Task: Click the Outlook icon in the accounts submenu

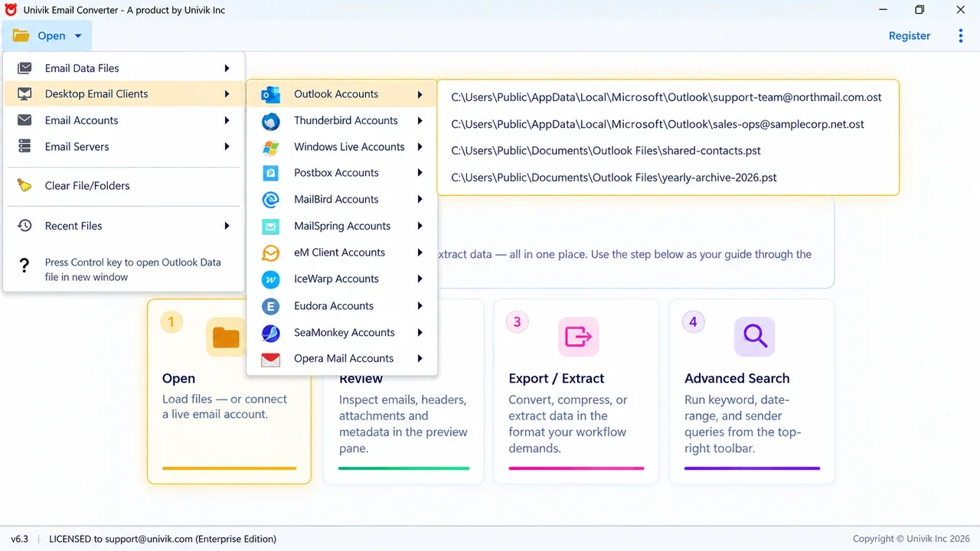Action: pos(270,95)
